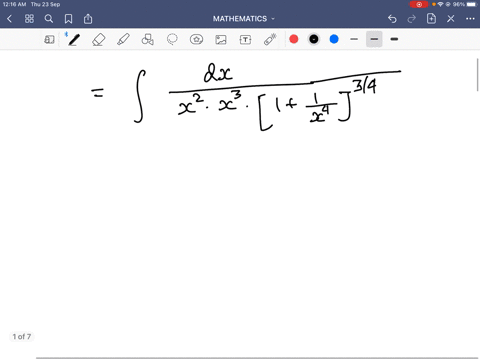Toggle the read-only mode icon
Screen dimensions: 480x360
click(x=49, y=39)
